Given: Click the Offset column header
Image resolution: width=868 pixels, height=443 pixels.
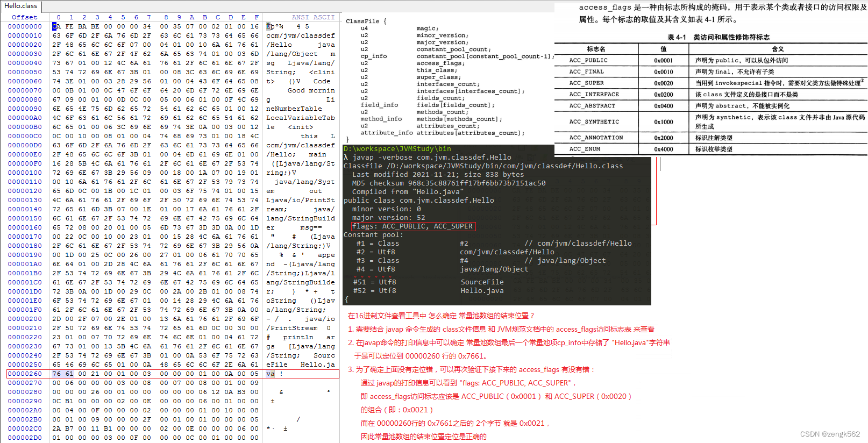Looking at the screenshot, I should click(x=25, y=17).
